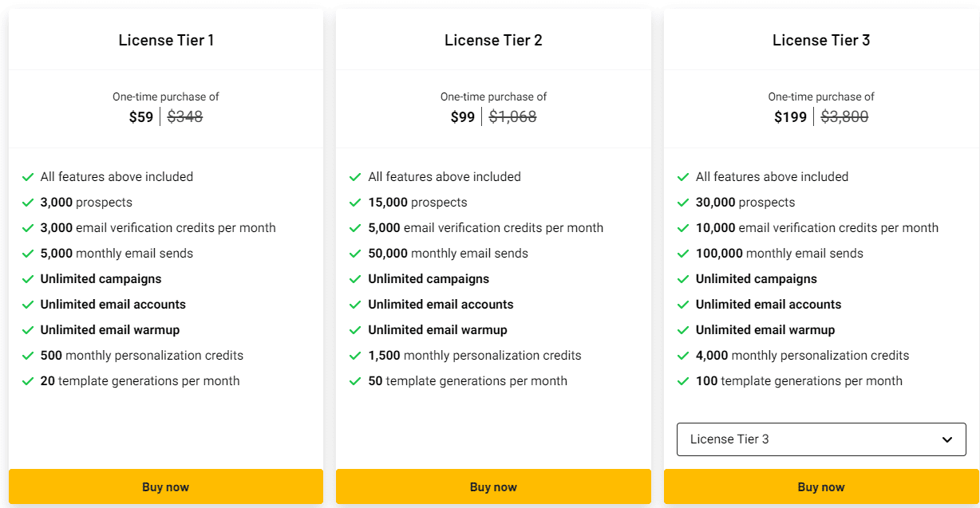This screenshot has height=508, width=980.
Task: Click 3,000 email verification credits per month text
Action: 158,228
